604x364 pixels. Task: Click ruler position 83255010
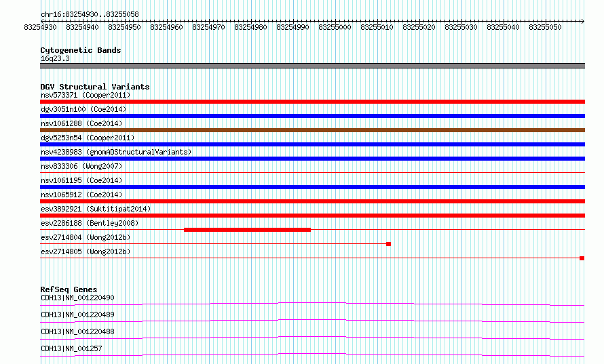(377, 27)
